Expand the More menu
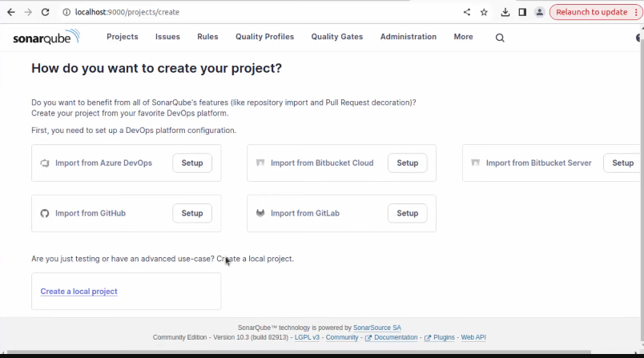 [x=463, y=37]
